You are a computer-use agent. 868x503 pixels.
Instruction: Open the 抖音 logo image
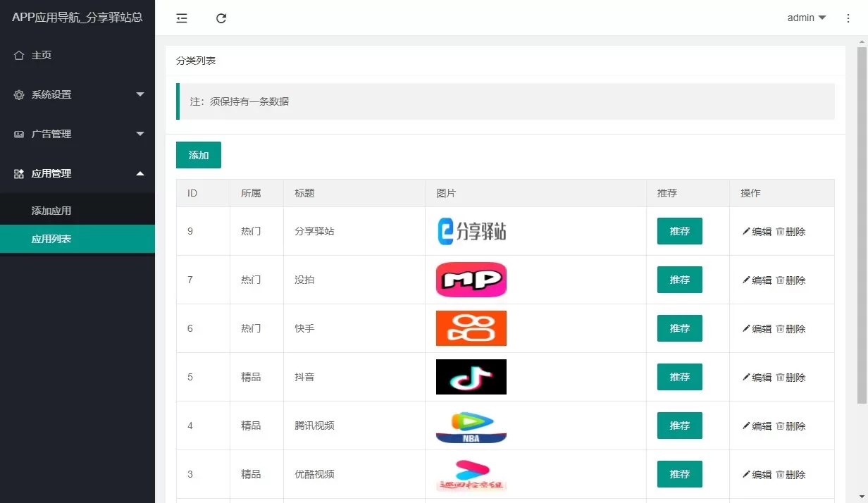click(x=471, y=377)
